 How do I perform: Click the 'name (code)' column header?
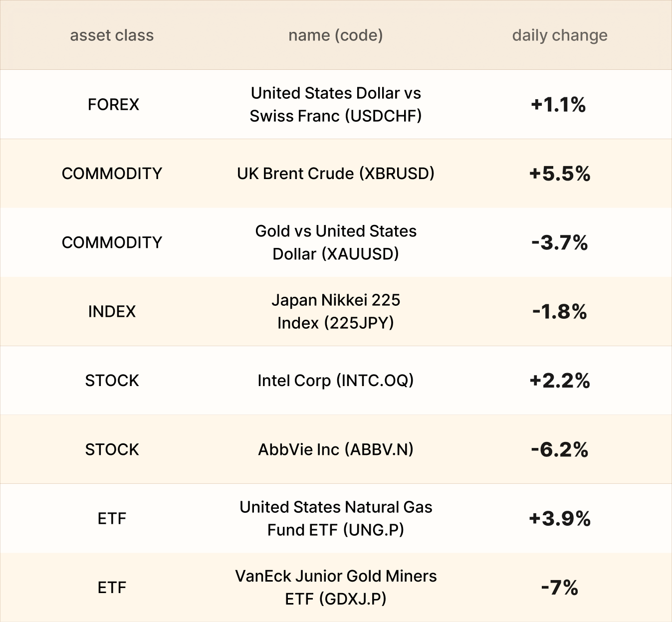click(x=335, y=35)
